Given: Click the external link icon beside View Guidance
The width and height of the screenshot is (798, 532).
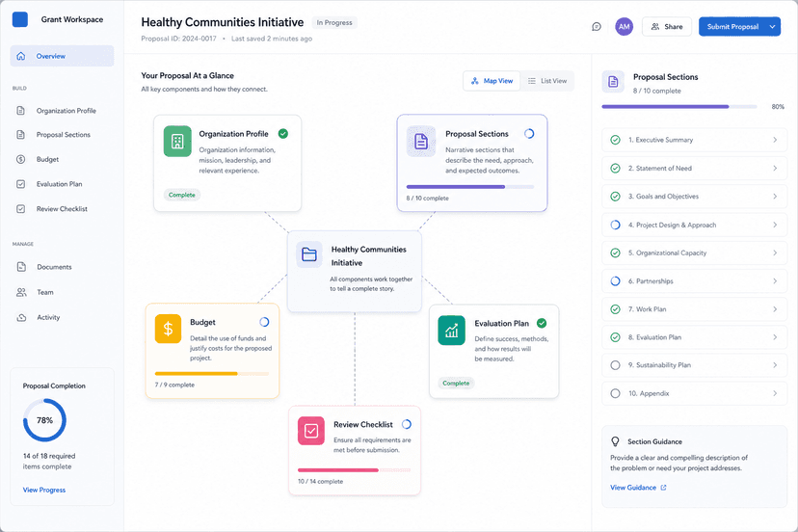Looking at the screenshot, I should (x=663, y=488).
